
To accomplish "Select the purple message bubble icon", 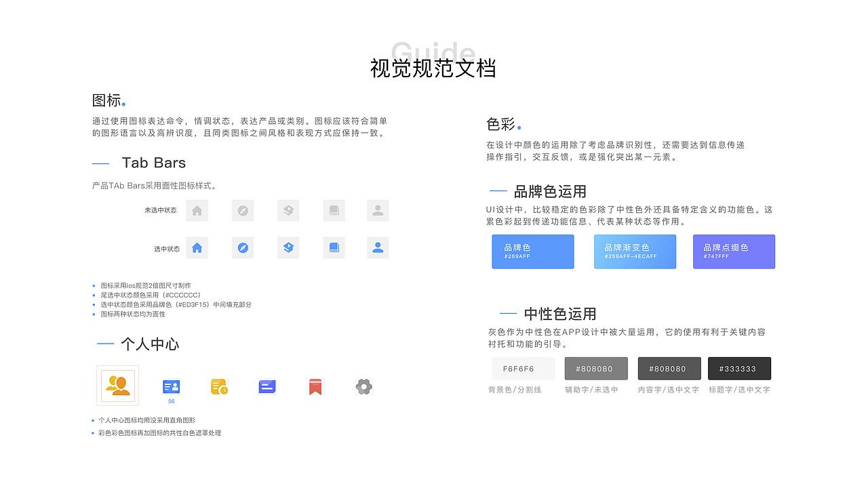I will pyautogui.click(x=267, y=385).
